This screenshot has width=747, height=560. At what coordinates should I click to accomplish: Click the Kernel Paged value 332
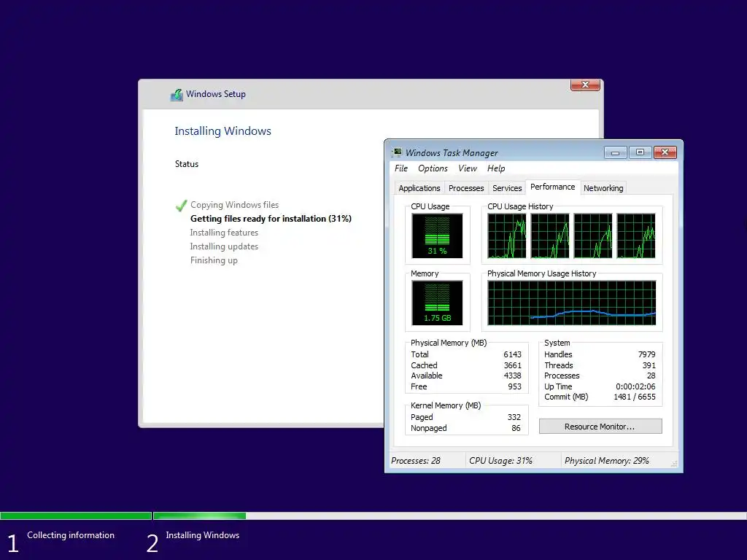click(514, 417)
